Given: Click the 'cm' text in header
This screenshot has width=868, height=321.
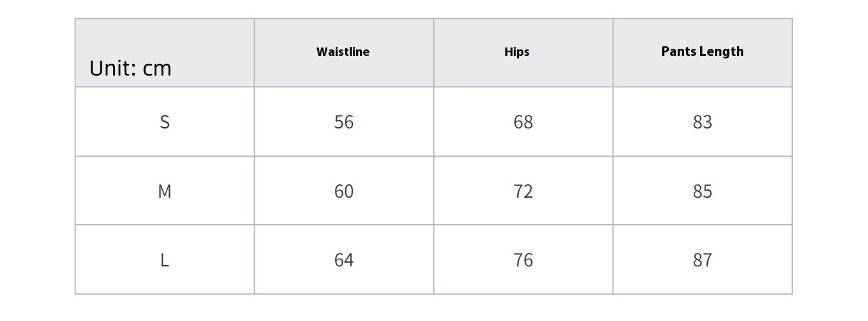Looking at the screenshot, I should [x=157, y=68].
